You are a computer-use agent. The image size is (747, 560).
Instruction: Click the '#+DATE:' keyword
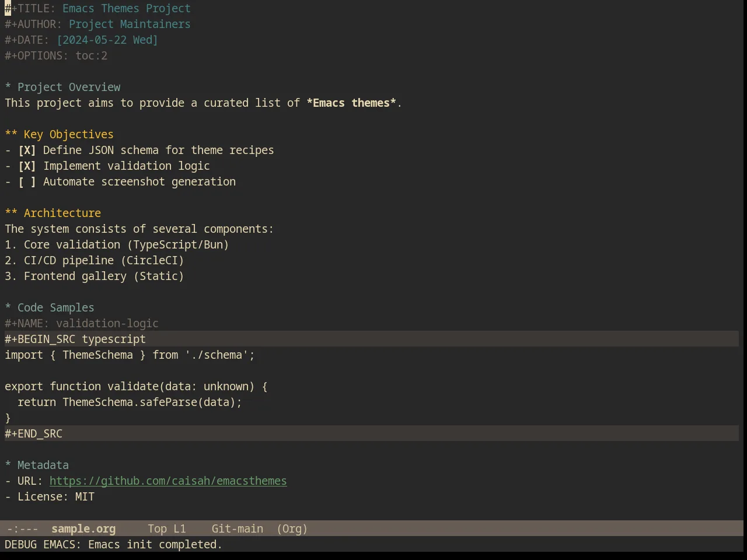pyautogui.click(x=27, y=40)
